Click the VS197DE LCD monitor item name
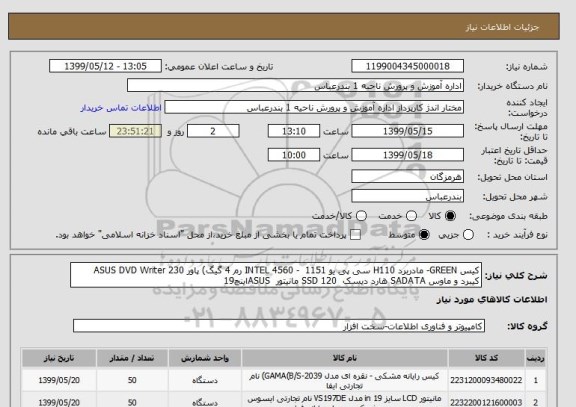The image size is (576, 407). (x=345, y=400)
